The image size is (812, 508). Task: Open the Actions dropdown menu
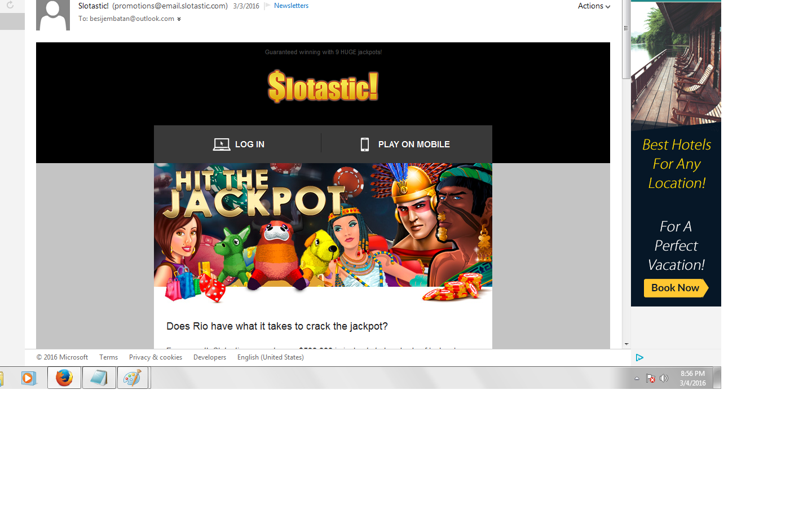[594, 6]
